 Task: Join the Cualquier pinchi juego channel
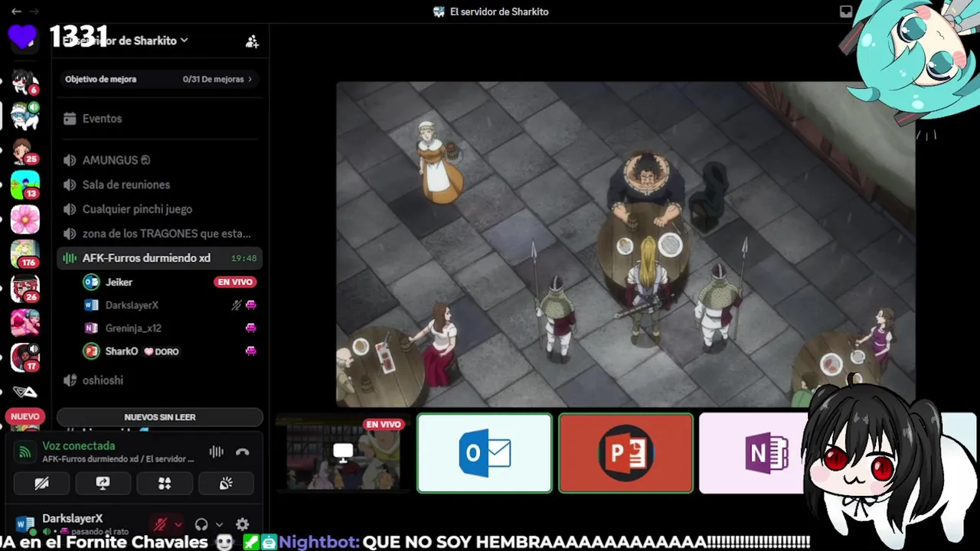159,209
